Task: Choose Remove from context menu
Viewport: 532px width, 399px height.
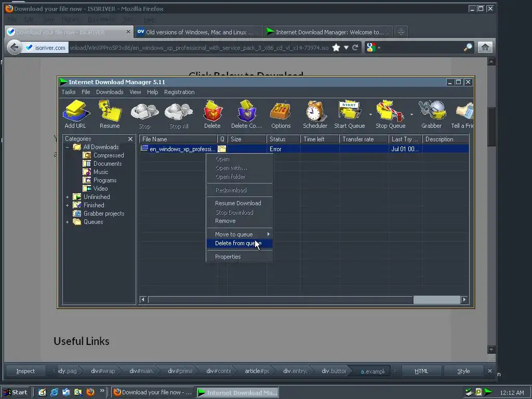Action: tap(239, 221)
